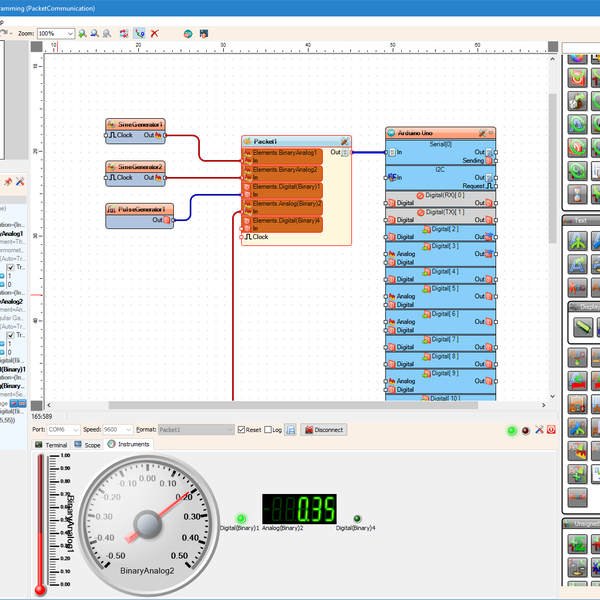Toggle the first 'Tr...' checkbox in Properties
The image size is (600, 600).
(x=11, y=268)
